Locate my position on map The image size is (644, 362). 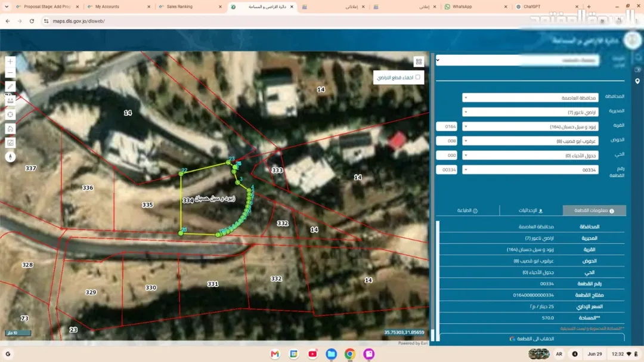10,115
